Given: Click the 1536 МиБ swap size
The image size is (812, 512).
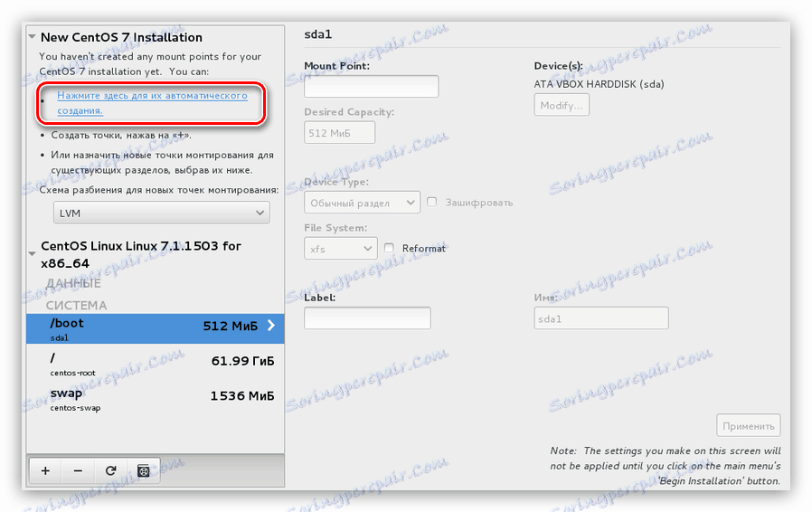Looking at the screenshot, I should click(242, 396).
